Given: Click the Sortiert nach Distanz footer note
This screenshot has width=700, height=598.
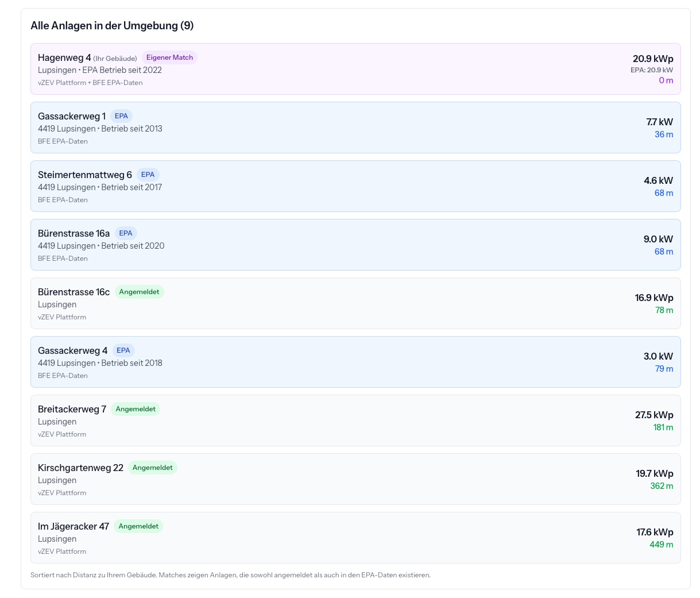Looking at the screenshot, I should (x=230, y=575).
